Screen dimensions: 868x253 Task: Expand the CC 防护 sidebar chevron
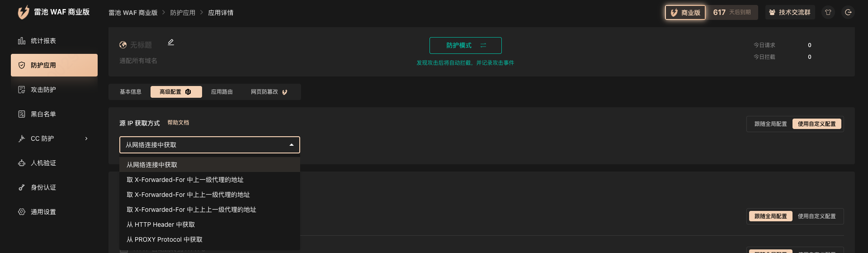[86, 138]
